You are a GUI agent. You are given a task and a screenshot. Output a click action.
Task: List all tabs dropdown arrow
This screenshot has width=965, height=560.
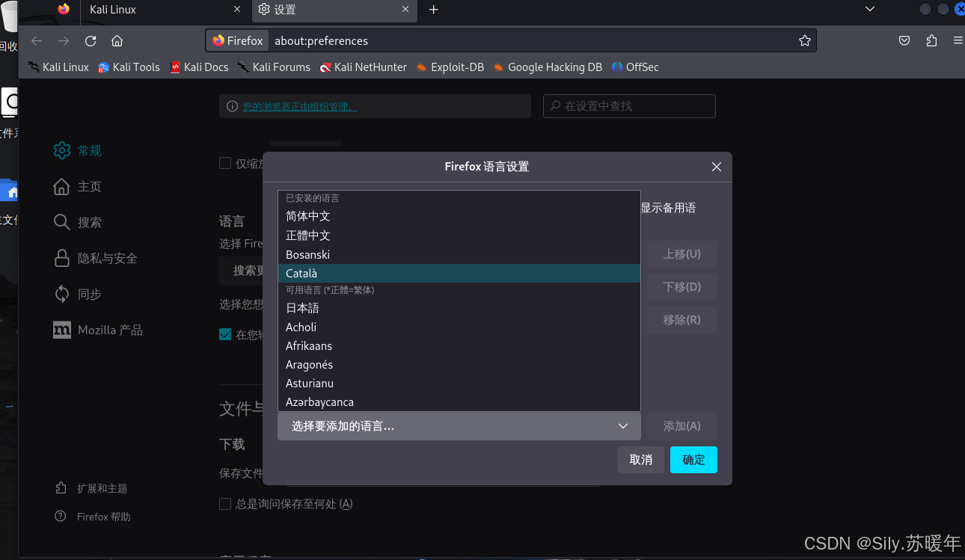click(869, 9)
